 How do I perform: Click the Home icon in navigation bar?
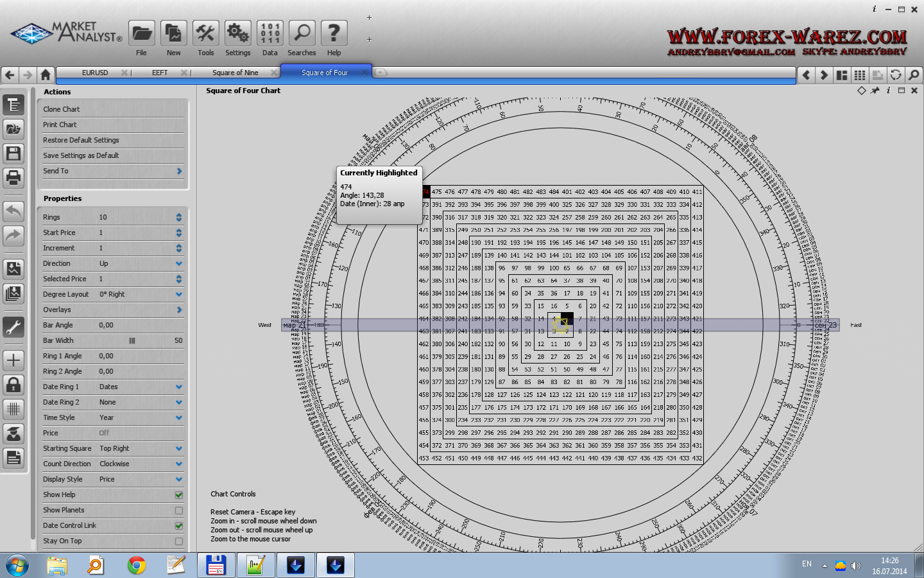[46, 74]
